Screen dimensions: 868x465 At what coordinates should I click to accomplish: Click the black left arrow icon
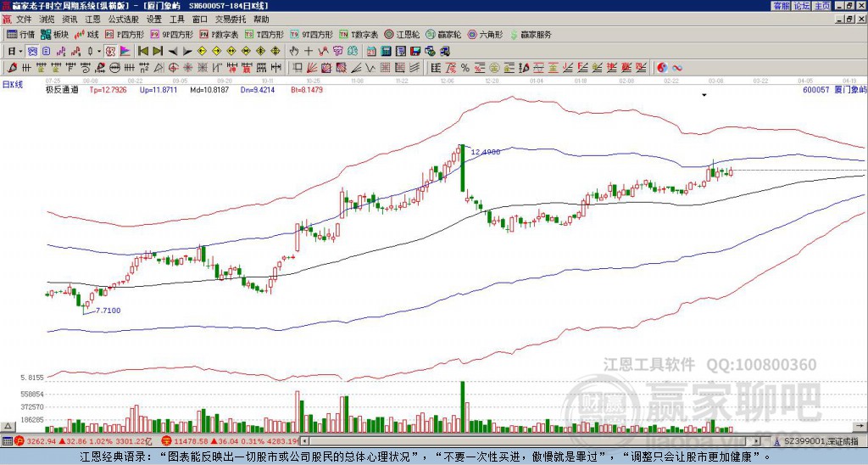173,52
